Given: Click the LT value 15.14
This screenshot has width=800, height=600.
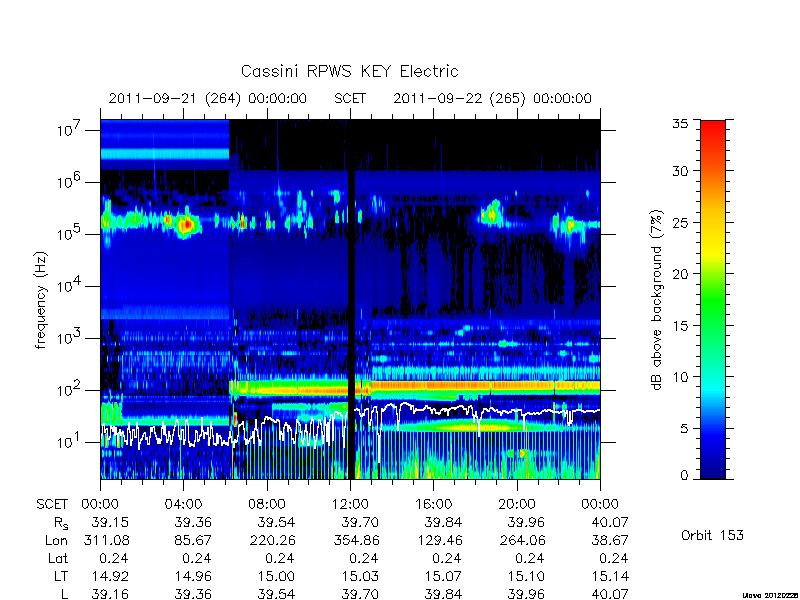Looking at the screenshot, I should 610,576.
